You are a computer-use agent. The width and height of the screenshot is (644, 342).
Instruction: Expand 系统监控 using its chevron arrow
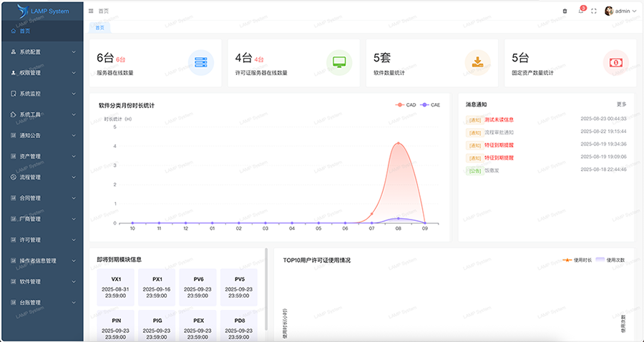coord(74,94)
